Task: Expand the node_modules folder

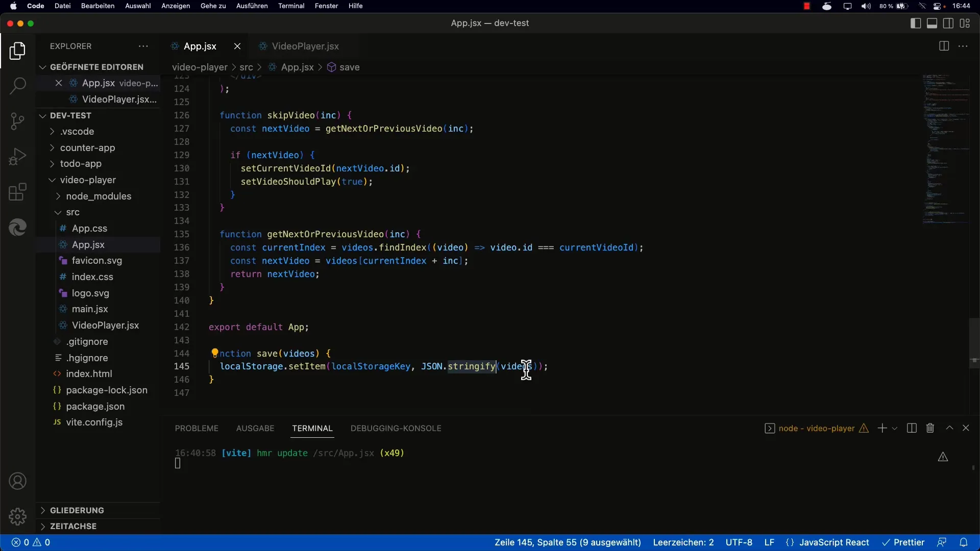Action: 99,196
